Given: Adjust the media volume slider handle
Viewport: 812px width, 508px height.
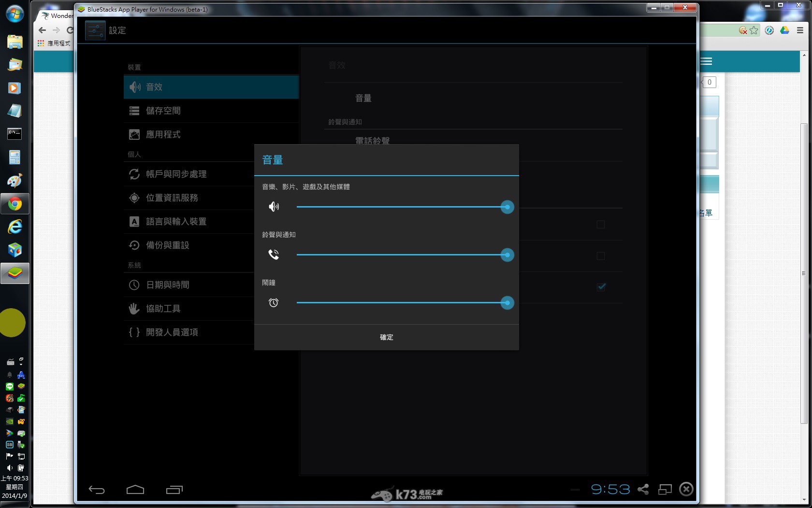Looking at the screenshot, I should tap(507, 207).
